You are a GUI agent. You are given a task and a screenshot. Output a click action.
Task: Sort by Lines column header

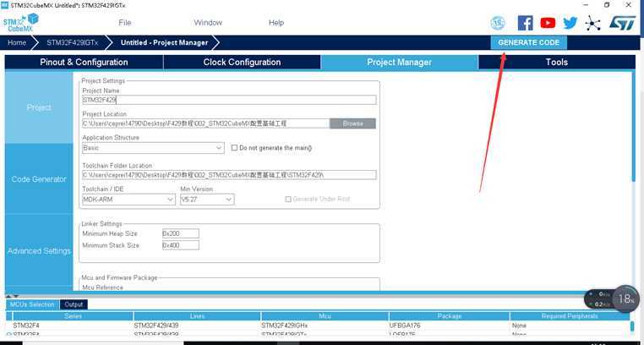[x=197, y=316]
